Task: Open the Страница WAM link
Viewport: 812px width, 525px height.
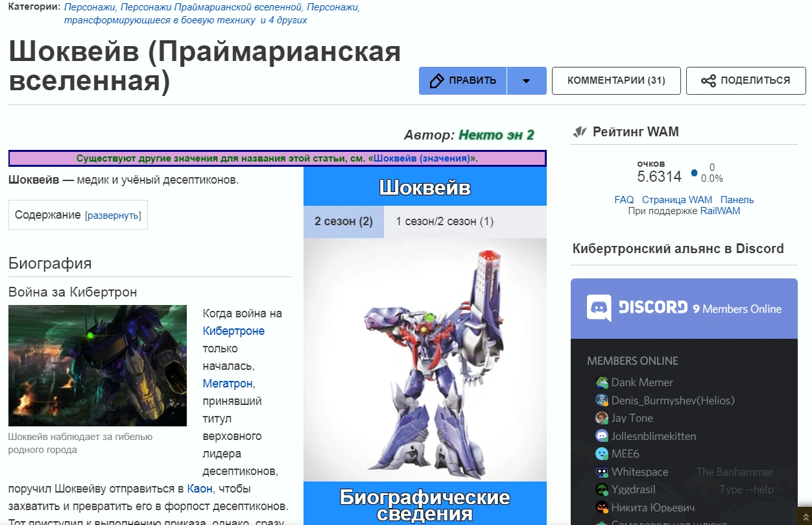Action: click(677, 200)
